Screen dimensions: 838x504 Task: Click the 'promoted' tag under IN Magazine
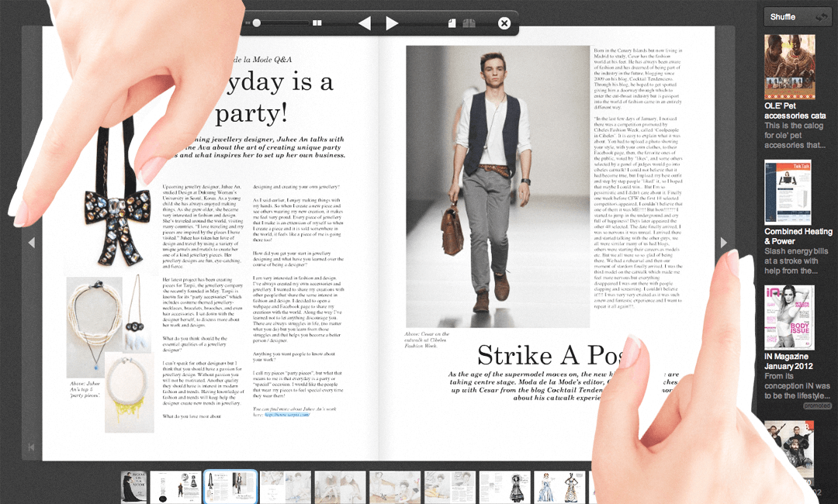tap(817, 406)
